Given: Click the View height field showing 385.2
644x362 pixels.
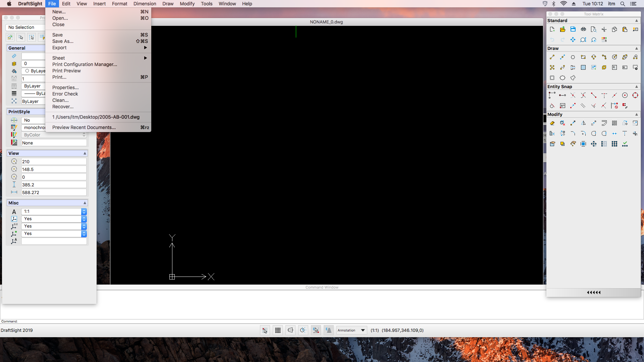Looking at the screenshot, I should [54, 185].
